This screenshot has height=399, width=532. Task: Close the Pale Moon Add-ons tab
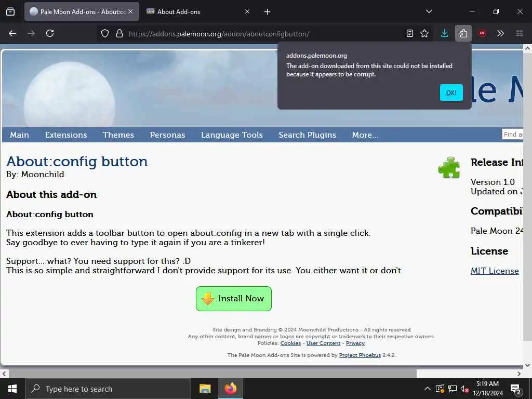click(130, 11)
